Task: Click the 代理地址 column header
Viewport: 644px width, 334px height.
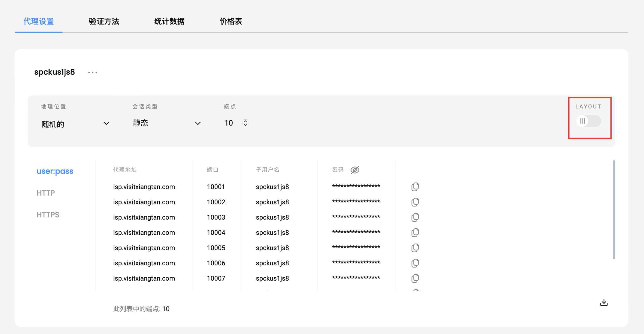Action: [125, 170]
